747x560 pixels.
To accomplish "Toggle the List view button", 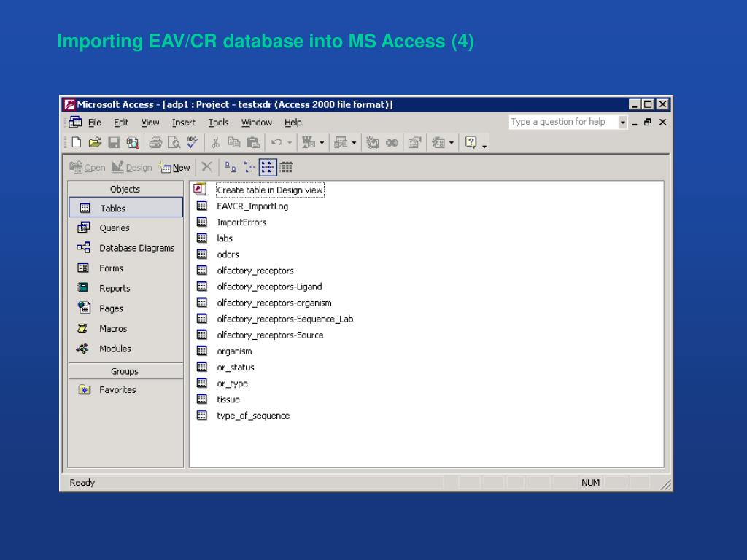I will tap(268, 167).
